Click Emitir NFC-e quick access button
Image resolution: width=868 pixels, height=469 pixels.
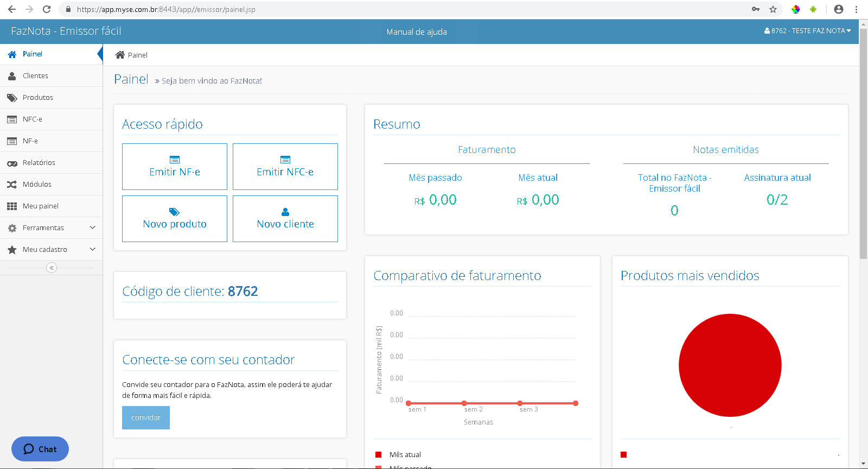click(285, 167)
